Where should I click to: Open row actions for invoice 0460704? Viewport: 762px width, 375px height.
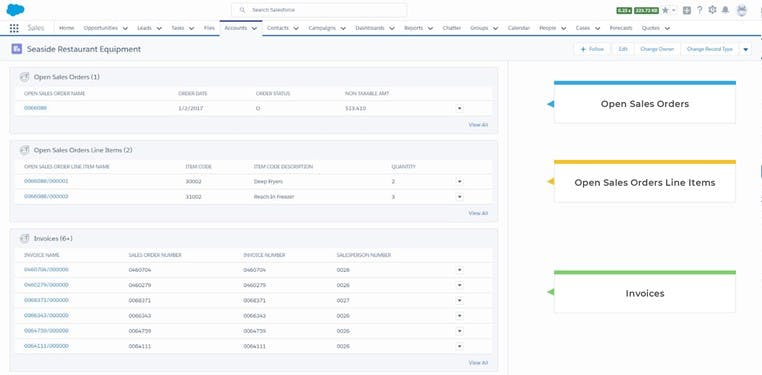click(459, 270)
